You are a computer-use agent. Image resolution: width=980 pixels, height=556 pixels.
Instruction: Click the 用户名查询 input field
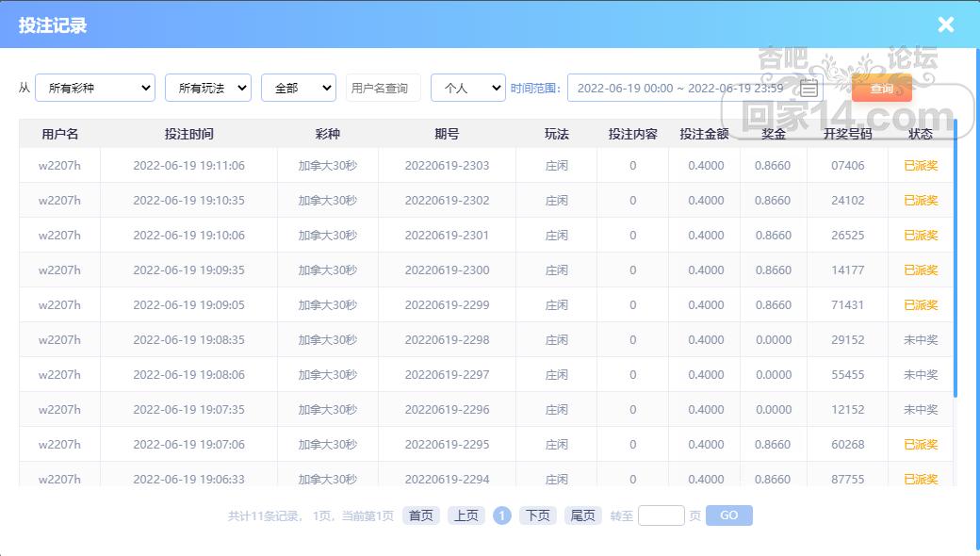click(x=383, y=88)
